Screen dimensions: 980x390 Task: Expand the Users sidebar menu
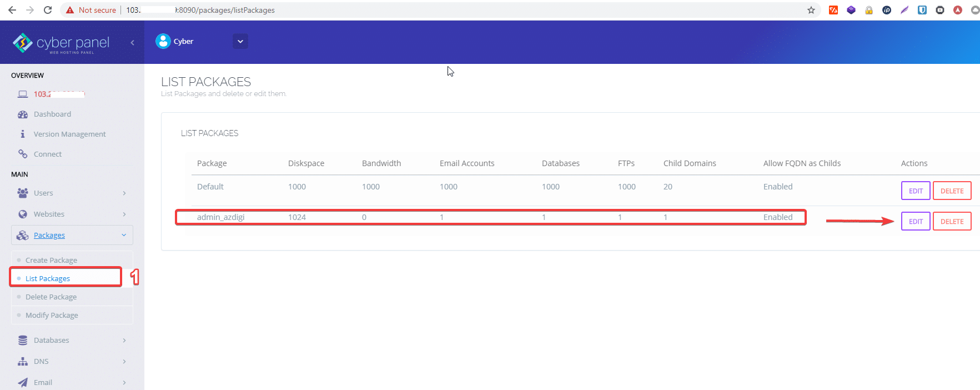click(72, 193)
